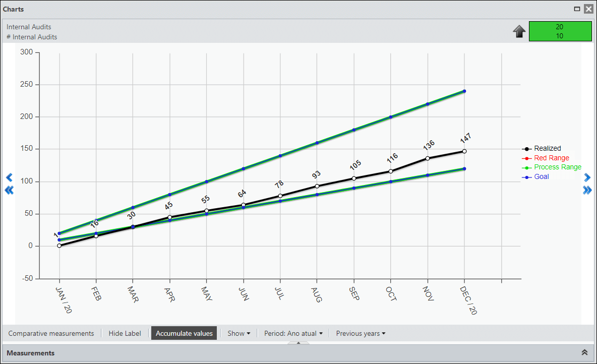Click Comparative measurements button
The width and height of the screenshot is (597, 364).
click(51, 333)
